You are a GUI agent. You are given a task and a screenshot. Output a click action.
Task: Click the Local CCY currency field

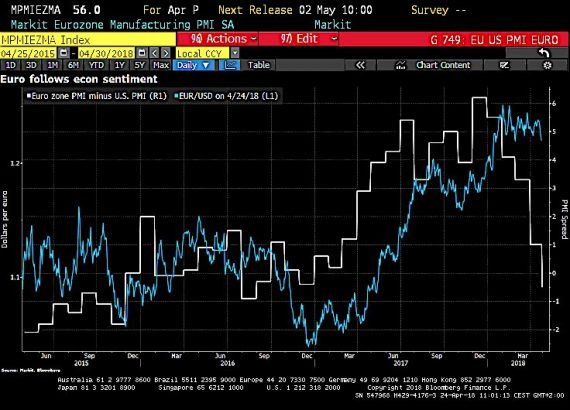click(202, 53)
